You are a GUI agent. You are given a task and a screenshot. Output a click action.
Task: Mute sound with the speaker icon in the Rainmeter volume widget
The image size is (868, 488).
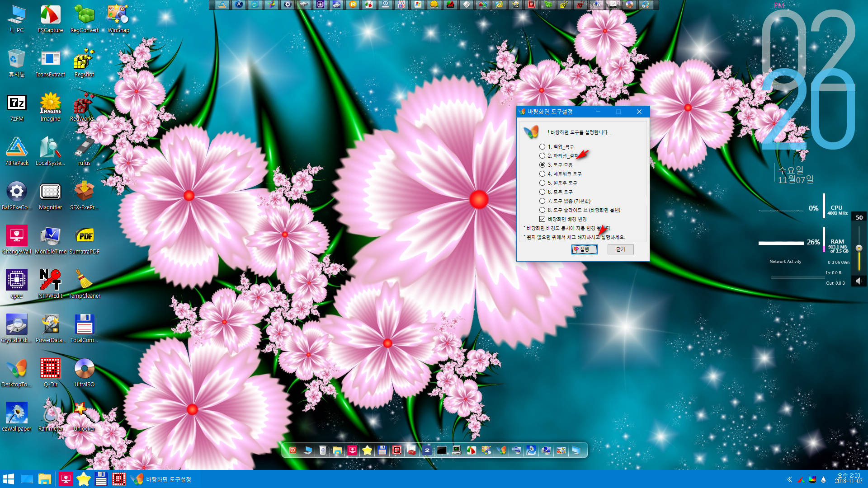(859, 281)
